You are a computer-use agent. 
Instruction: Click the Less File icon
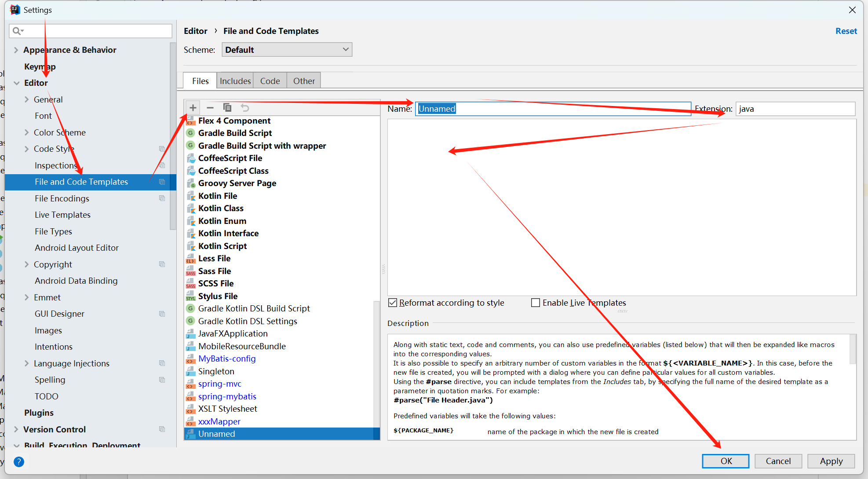click(x=191, y=258)
